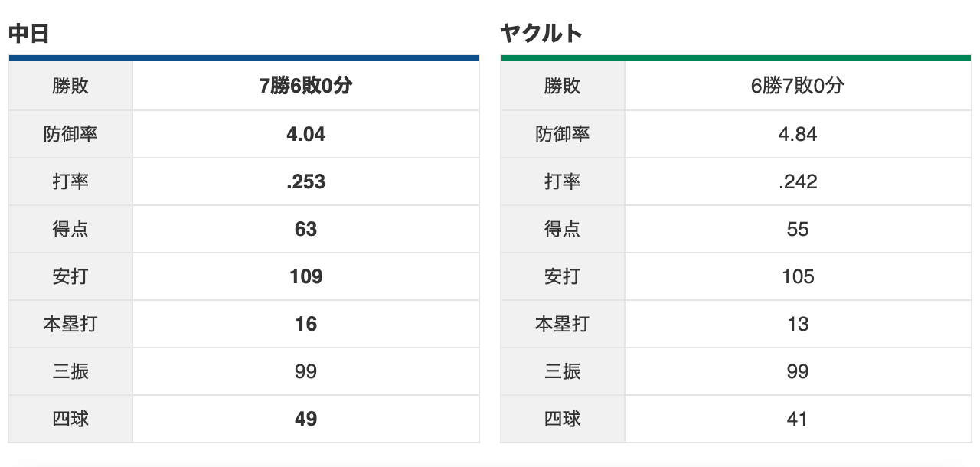Click ヤクルト 四球 value 41
Viewport: 980px width, 467px height.
(x=797, y=419)
